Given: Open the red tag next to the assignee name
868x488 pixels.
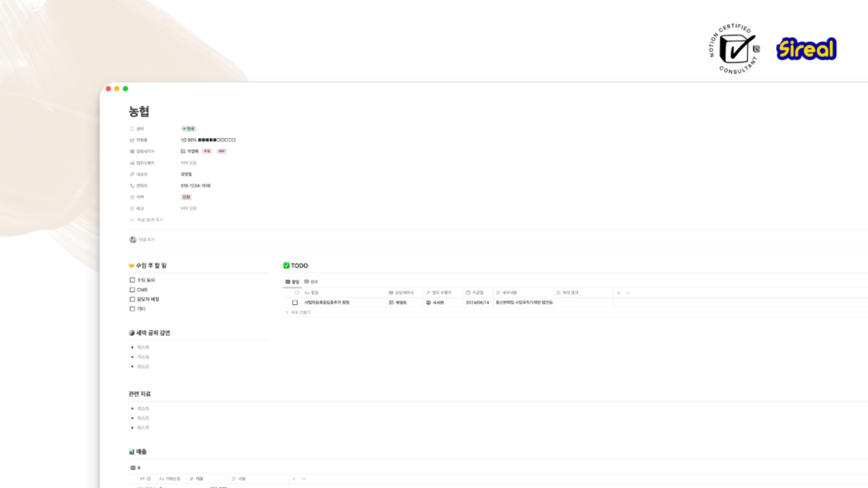Looking at the screenshot, I should click(x=207, y=151).
